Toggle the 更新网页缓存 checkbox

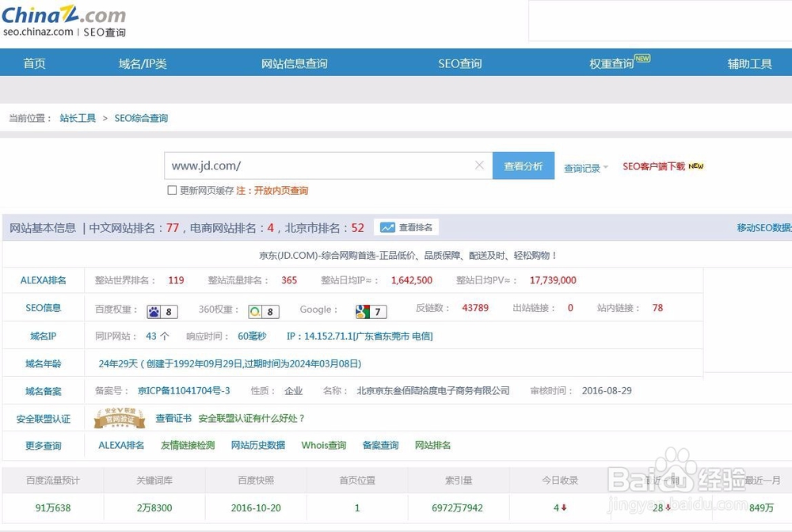click(172, 190)
